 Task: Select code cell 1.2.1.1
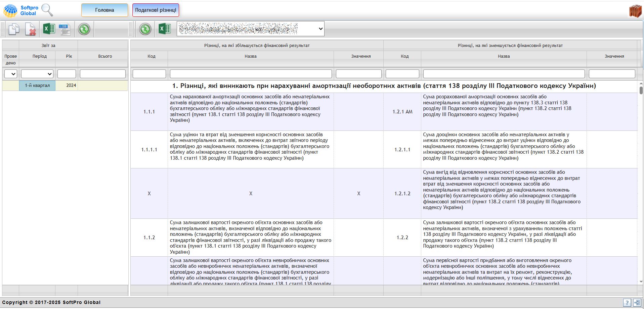(402, 150)
